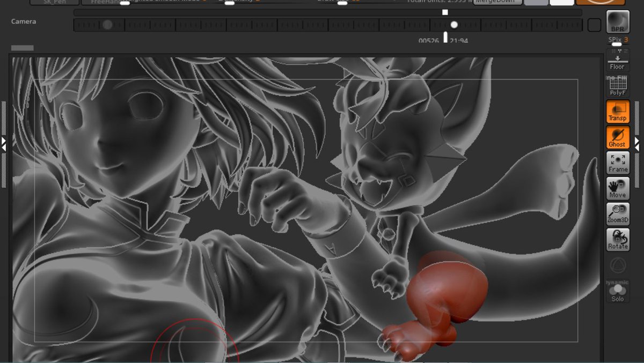Click the Dynamic label above Solo
The height and width of the screenshot is (363, 644).
coord(617,282)
